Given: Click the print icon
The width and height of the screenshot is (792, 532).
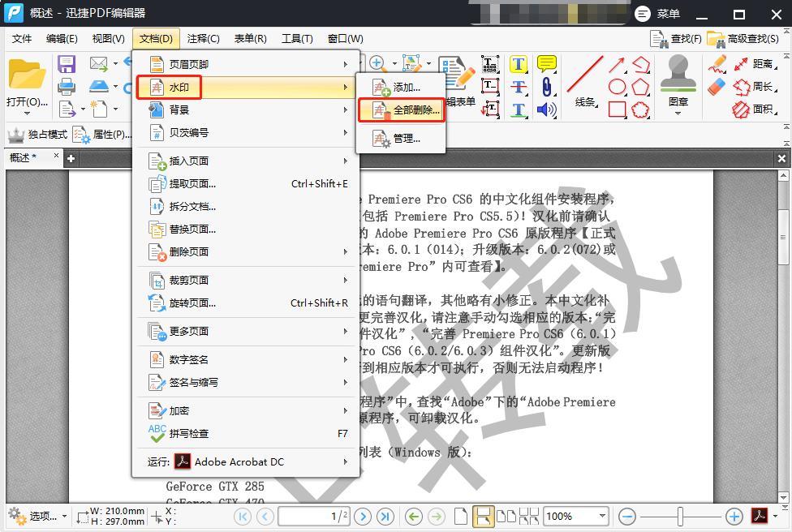Looking at the screenshot, I should tap(67, 87).
